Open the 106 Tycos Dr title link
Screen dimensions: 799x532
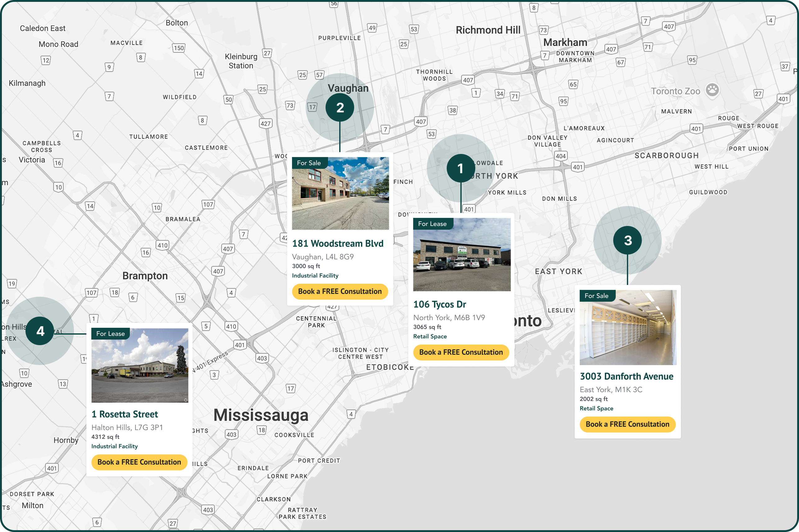439,304
